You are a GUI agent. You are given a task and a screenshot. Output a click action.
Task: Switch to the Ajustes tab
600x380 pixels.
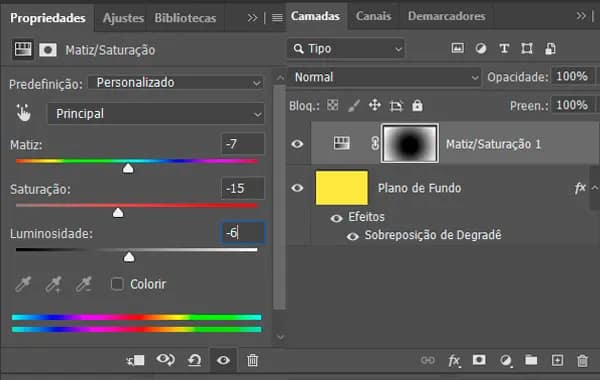(x=123, y=18)
